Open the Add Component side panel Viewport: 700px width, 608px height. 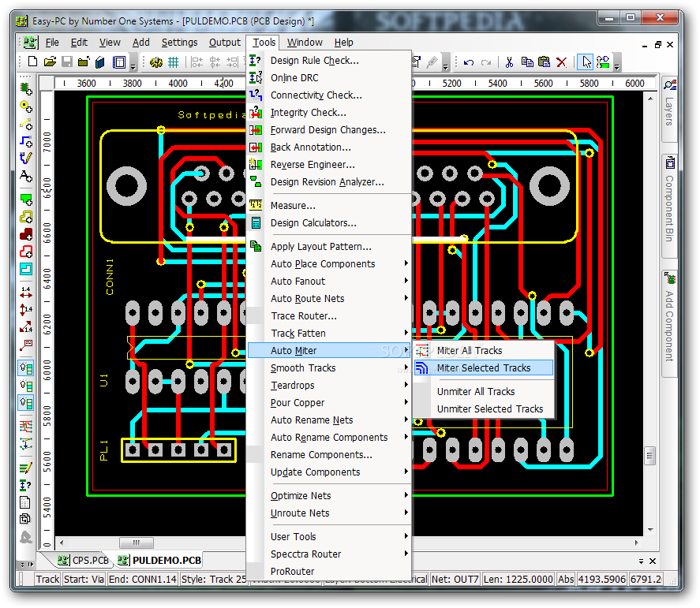(x=669, y=324)
